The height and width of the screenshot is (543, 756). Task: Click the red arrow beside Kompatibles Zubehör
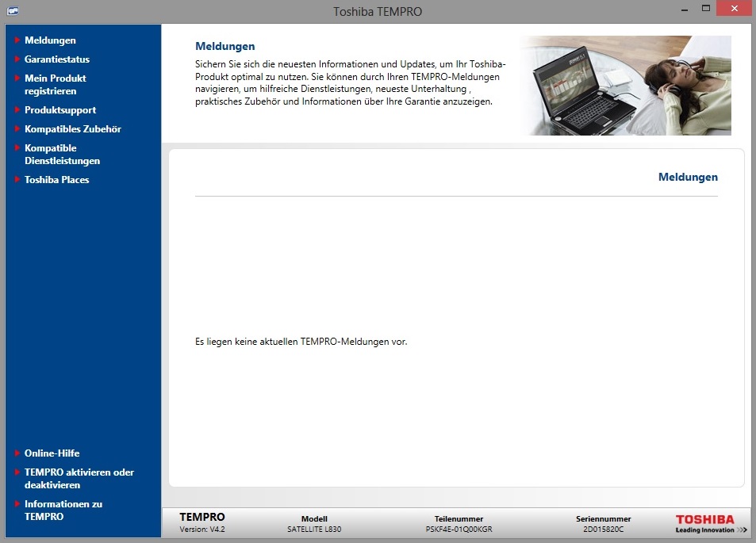coord(17,128)
